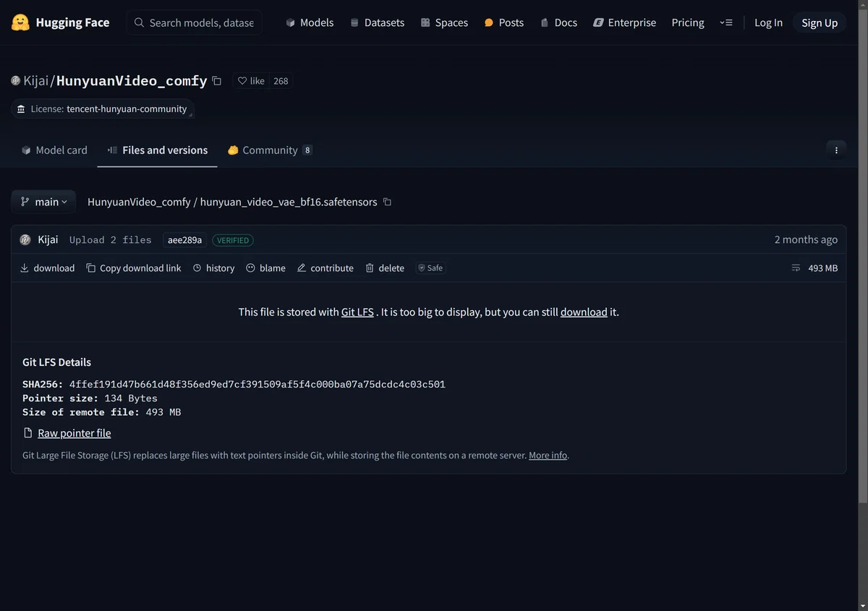The height and width of the screenshot is (611, 868).
Task: Click the Log In link
Action: [x=768, y=22]
